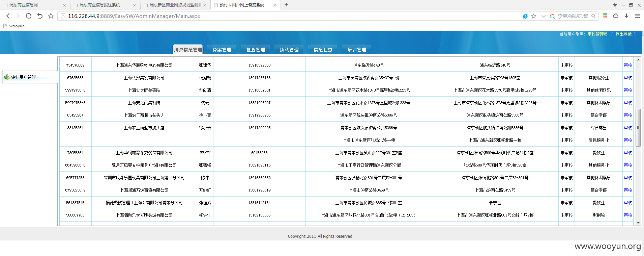Click the undo/restore closed tab icon

click(x=40, y=16)
